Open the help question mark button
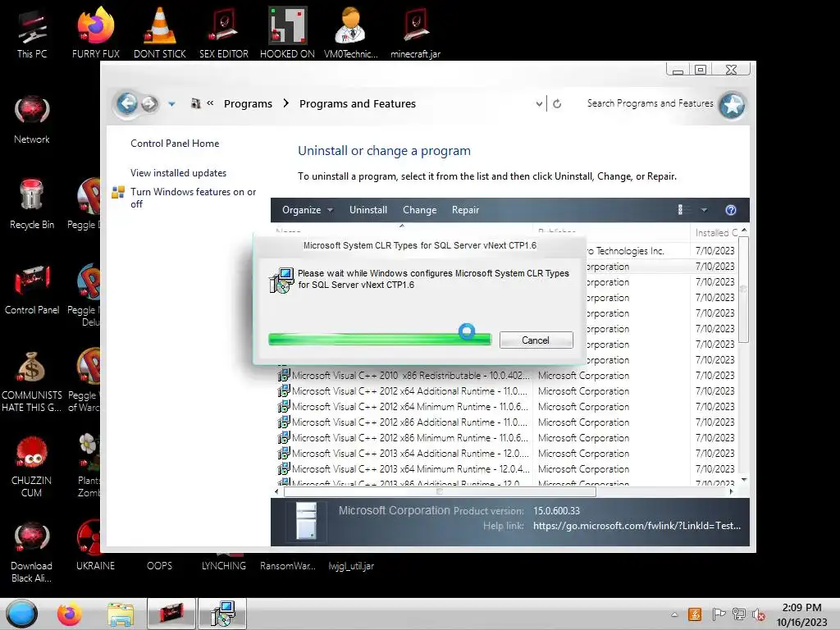The image size is (840, 630). 731,210
